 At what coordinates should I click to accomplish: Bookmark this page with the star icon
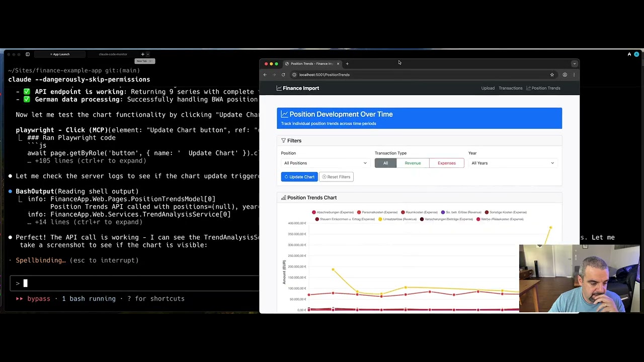(552, 75)
